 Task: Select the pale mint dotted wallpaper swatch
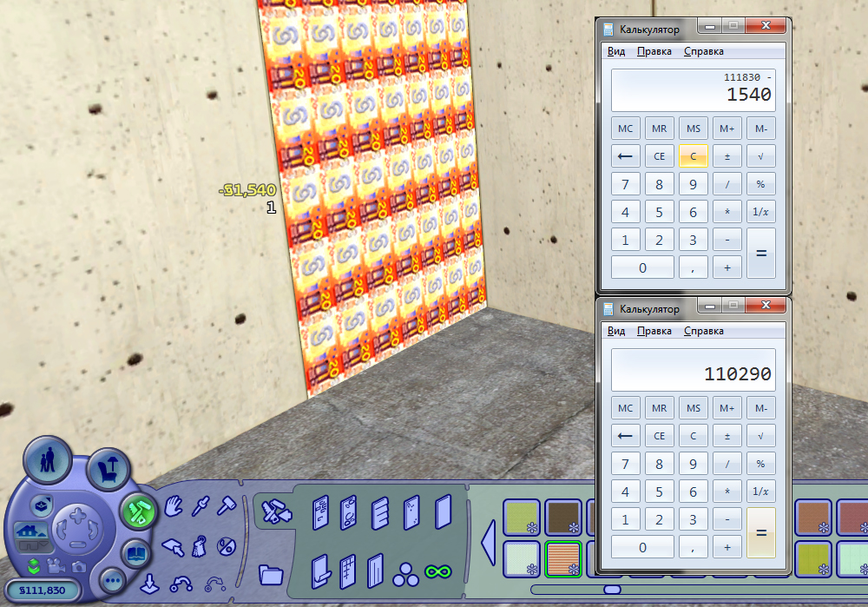pos(522,559)
